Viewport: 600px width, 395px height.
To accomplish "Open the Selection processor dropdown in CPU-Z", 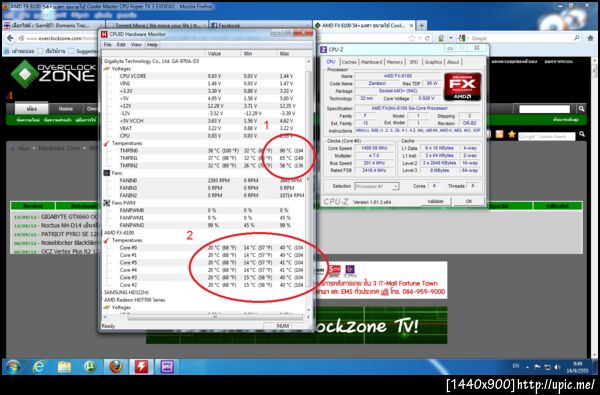I will [377, 186].
